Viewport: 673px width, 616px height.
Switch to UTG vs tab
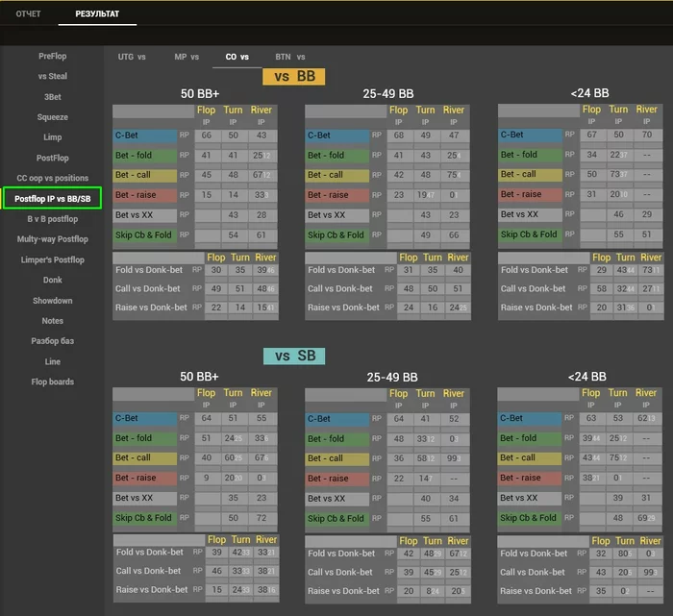132,57
